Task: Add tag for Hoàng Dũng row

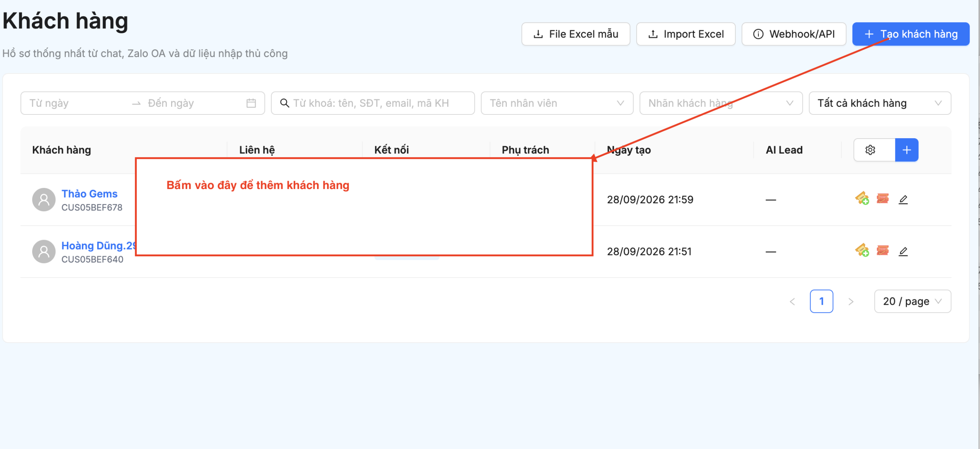Action: (862, 251)
